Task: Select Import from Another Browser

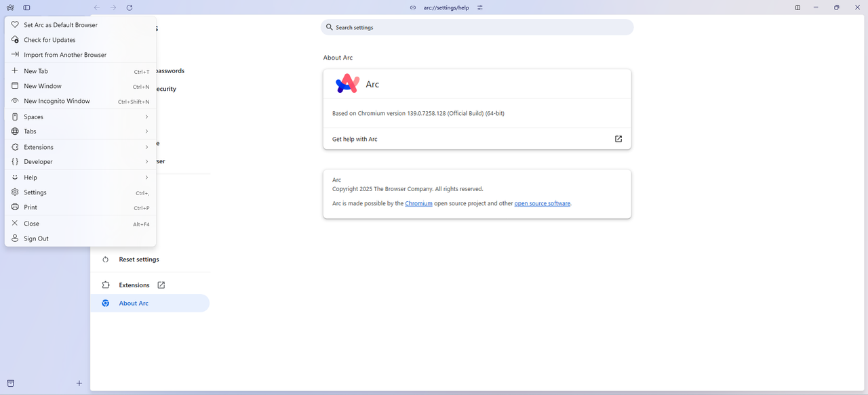Action: [81, 54]
